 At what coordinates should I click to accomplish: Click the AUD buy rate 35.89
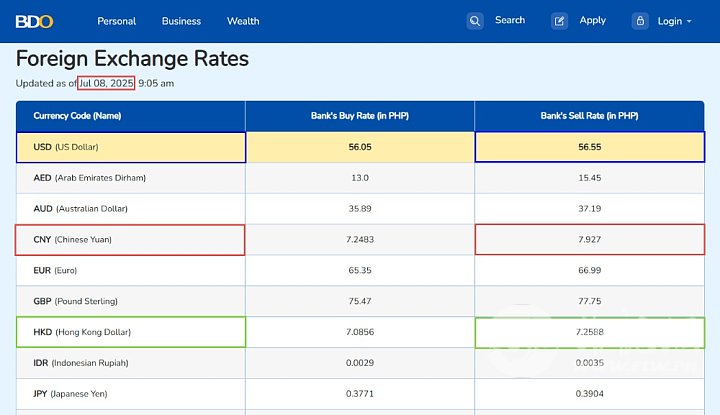[360, 208]
